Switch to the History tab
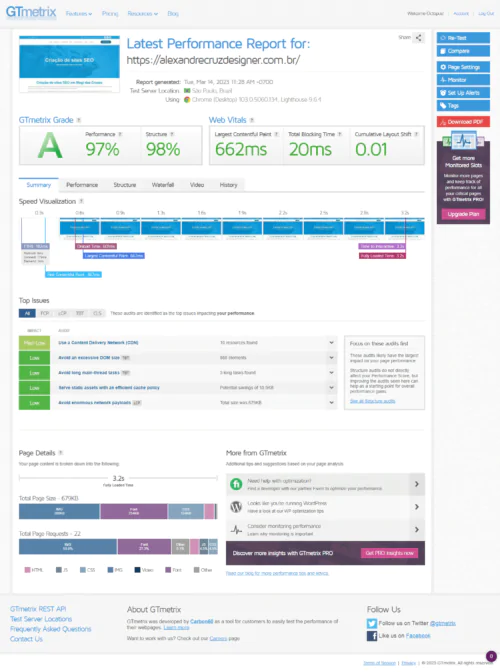The image size is (500, 672). (x=228, y=185)
